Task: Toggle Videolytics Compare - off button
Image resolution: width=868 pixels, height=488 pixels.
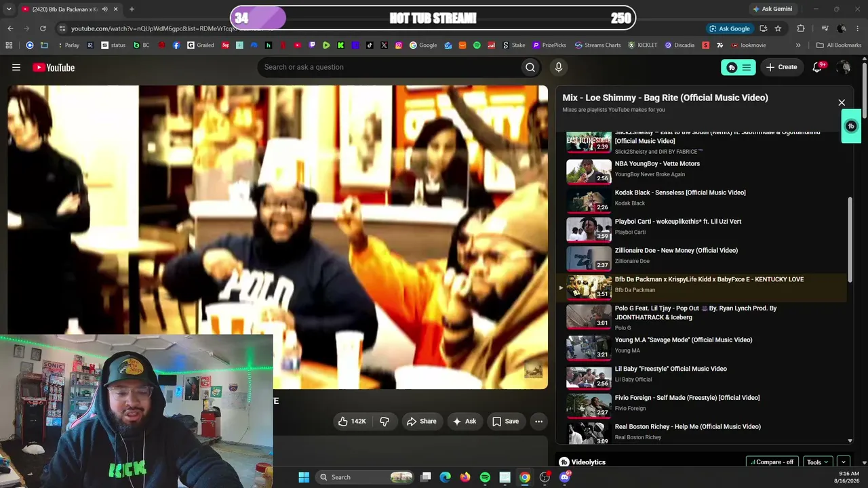Action: click(x=772, y=462)
